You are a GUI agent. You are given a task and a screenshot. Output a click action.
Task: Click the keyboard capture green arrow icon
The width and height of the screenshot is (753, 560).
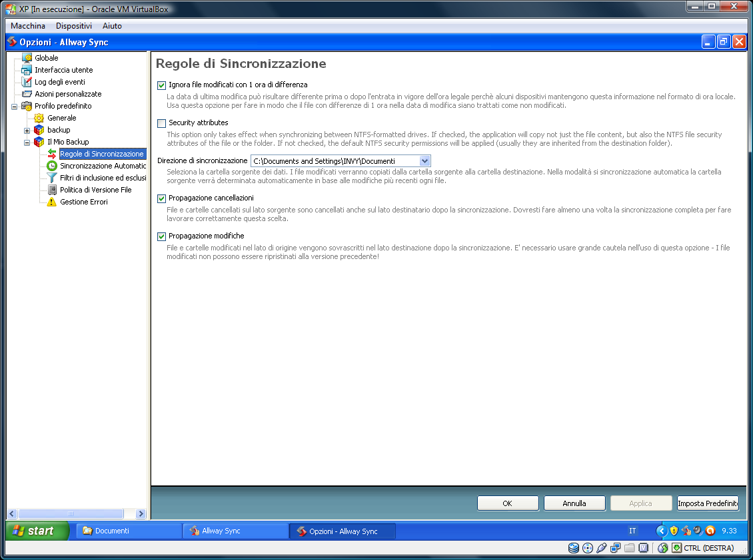[x=676, y=548]
